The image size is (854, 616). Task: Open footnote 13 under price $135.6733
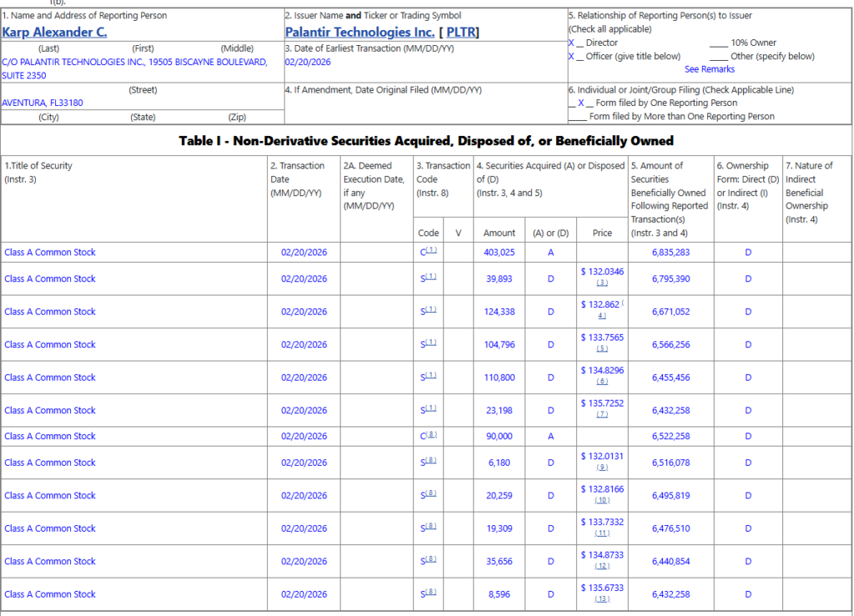click(602, 599)
